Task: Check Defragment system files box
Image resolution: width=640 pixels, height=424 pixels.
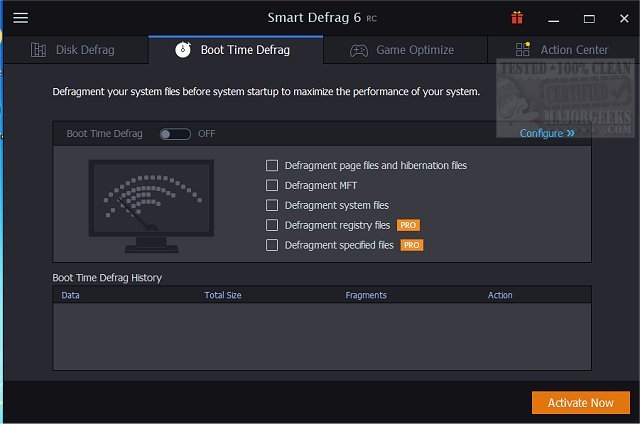Action: (x=272, y=205)
